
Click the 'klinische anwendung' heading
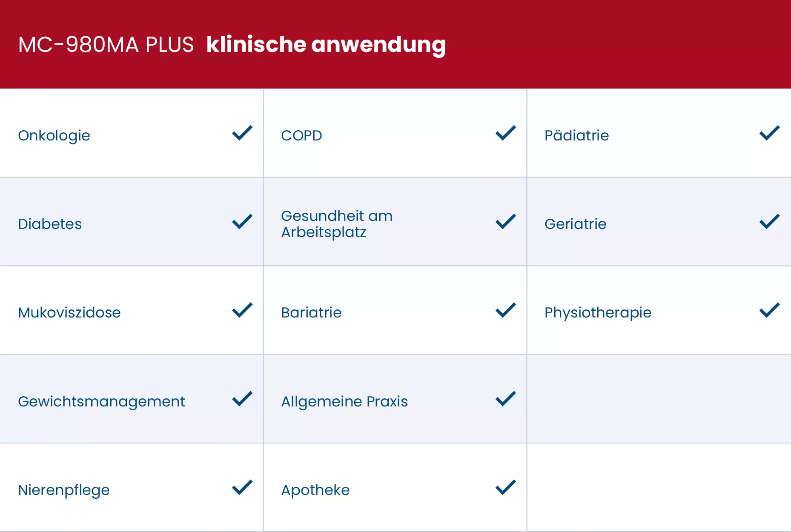(326, 45)
